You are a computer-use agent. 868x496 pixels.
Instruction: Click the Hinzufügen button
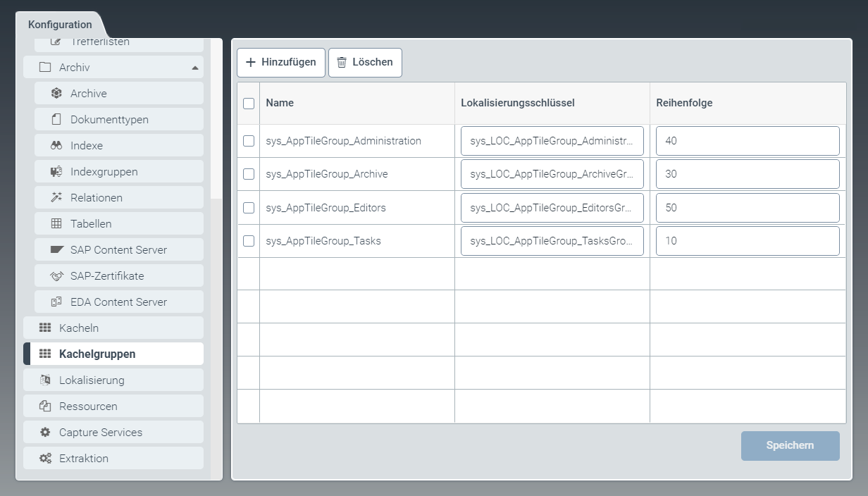click(280, 62)
